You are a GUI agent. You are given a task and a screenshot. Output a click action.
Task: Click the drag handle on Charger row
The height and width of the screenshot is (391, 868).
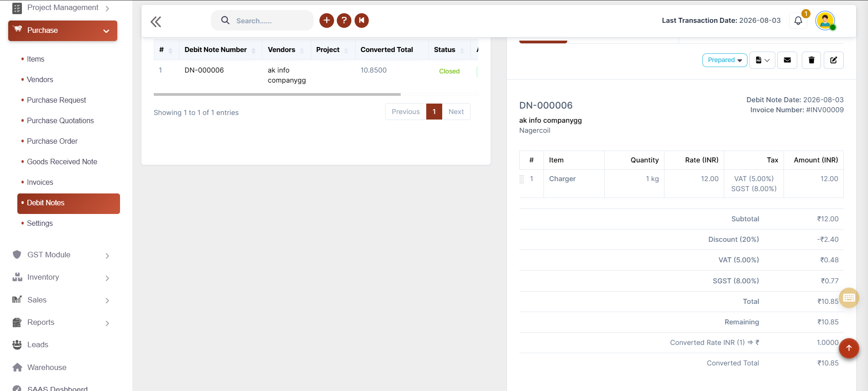point(522,179)
